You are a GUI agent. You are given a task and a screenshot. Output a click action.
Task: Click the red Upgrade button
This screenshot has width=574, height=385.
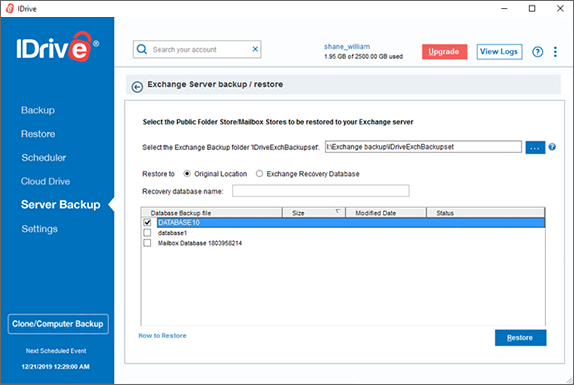pos(444,52)
